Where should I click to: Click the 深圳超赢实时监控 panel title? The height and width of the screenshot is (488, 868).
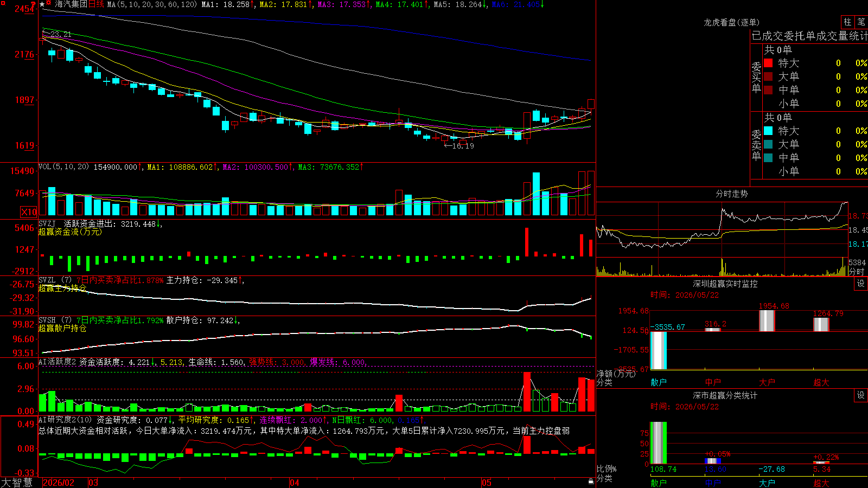pyautogui.click(x=725, y=284)
